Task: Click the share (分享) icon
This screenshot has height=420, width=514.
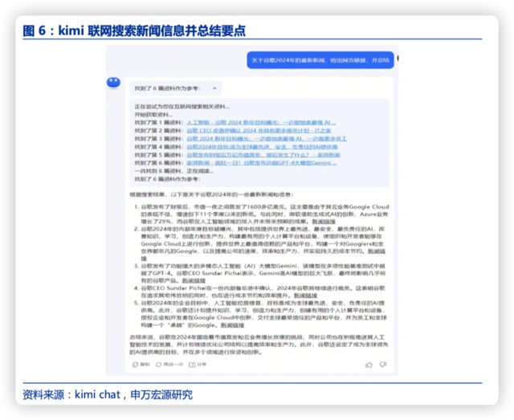Action: click(192, 365)
